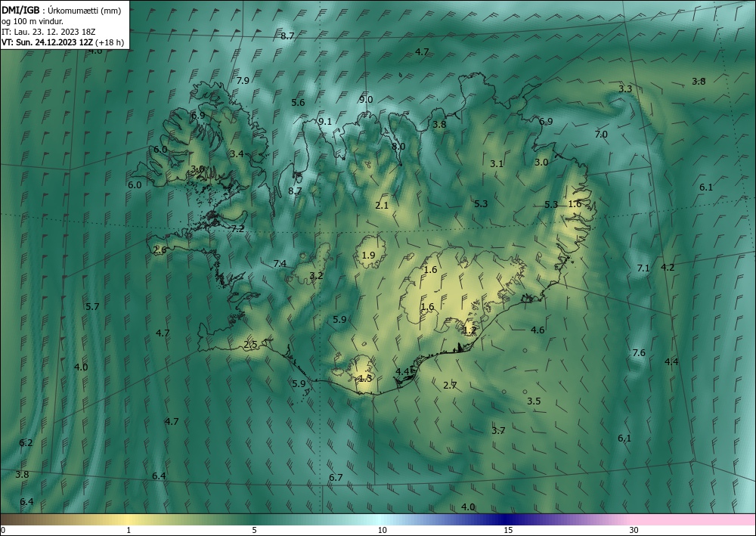756x536 pixels.
Task: Click the 7.2 precipitation value
Action: click(x=237, y=229)
